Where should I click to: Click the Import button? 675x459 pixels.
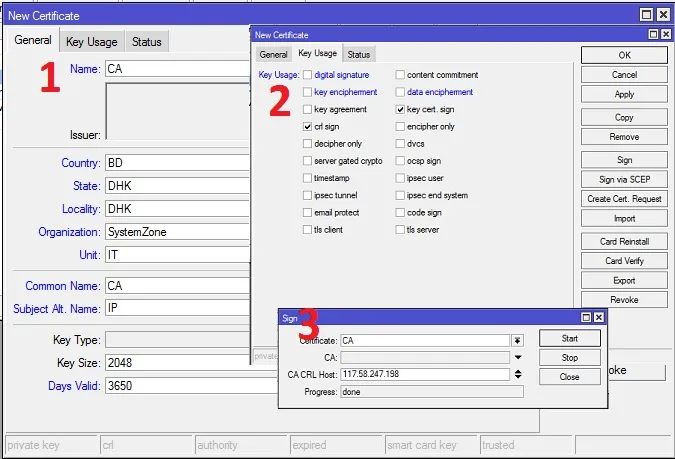[624, 219]
